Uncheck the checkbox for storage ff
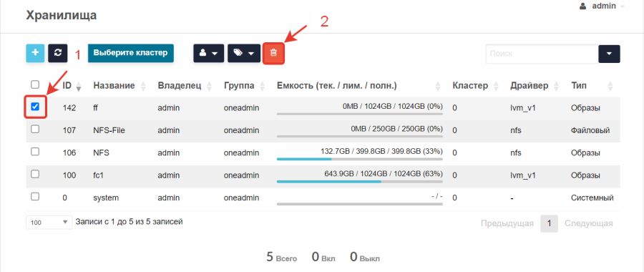The height and width of the screenshot is (272, 644). tap(35, 107)
